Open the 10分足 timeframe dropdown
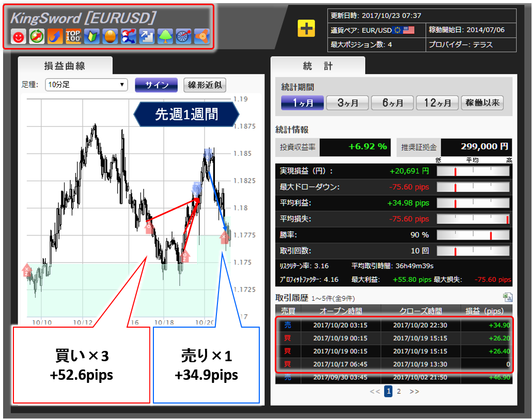 pos(86,85)
